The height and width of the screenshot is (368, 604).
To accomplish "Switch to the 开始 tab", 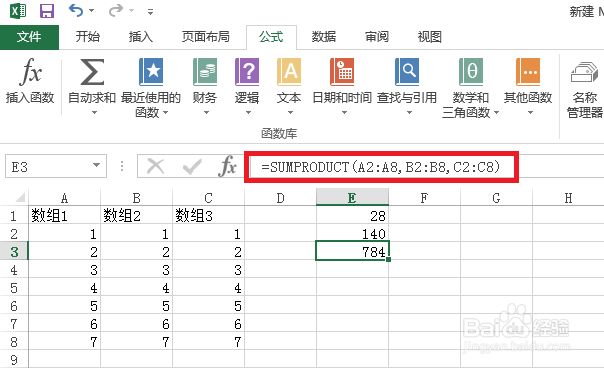I will click(87, 37).
